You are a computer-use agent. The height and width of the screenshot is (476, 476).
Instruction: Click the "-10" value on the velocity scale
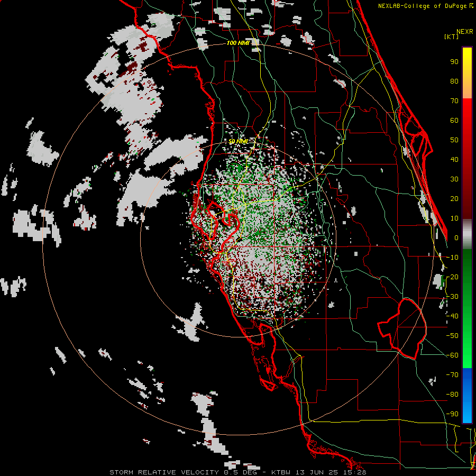pyautogui.click(x=452, y=258)
